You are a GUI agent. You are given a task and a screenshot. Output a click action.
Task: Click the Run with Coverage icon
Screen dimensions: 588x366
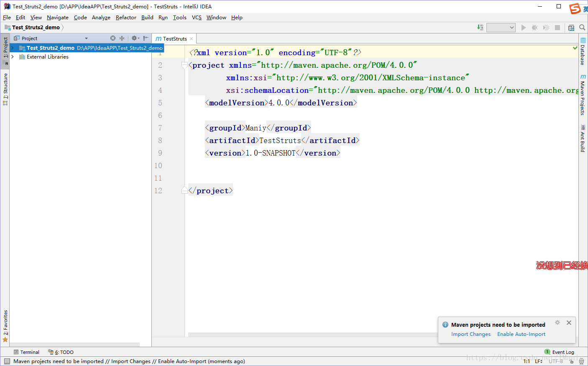(x=546, y=28)
